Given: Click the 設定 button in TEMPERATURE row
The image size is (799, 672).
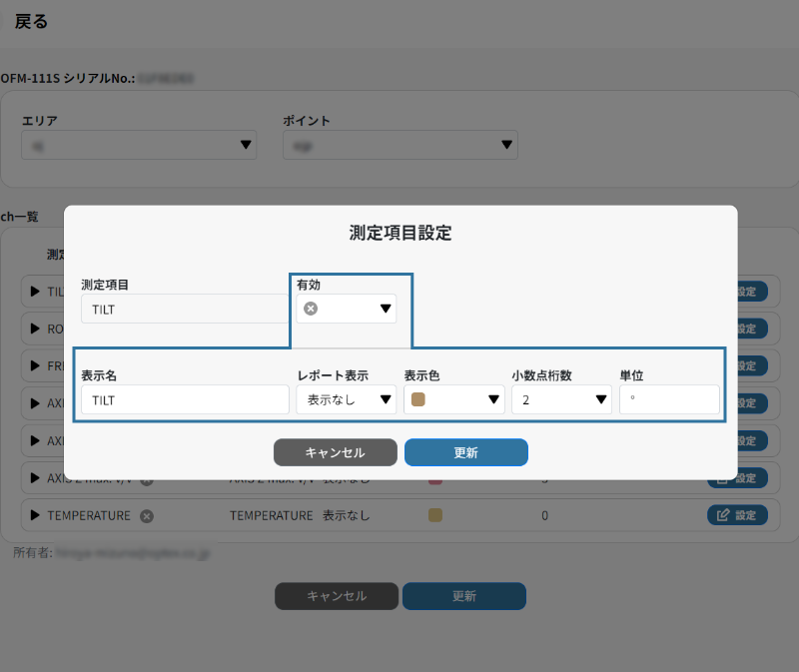Looking at the screenshot, I should click(x=737, y=515).
